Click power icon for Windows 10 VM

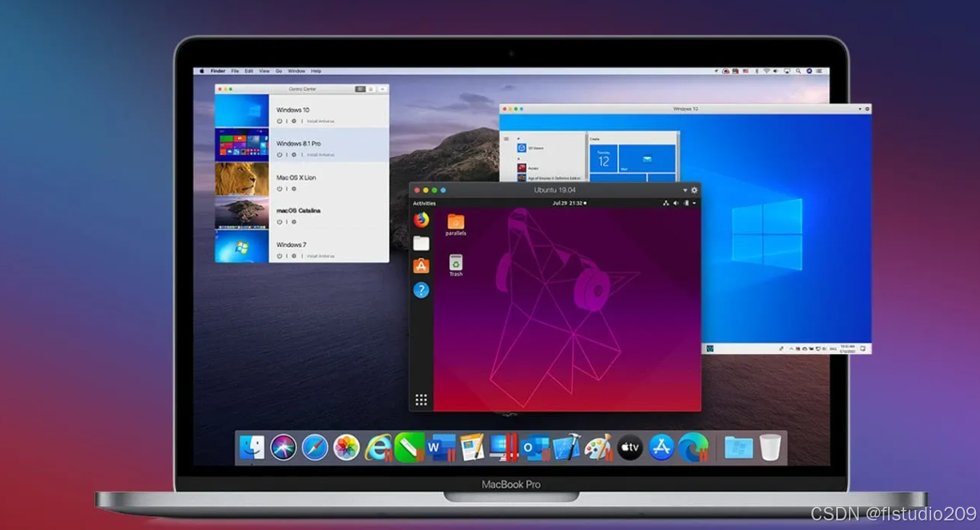pos(280,122)
